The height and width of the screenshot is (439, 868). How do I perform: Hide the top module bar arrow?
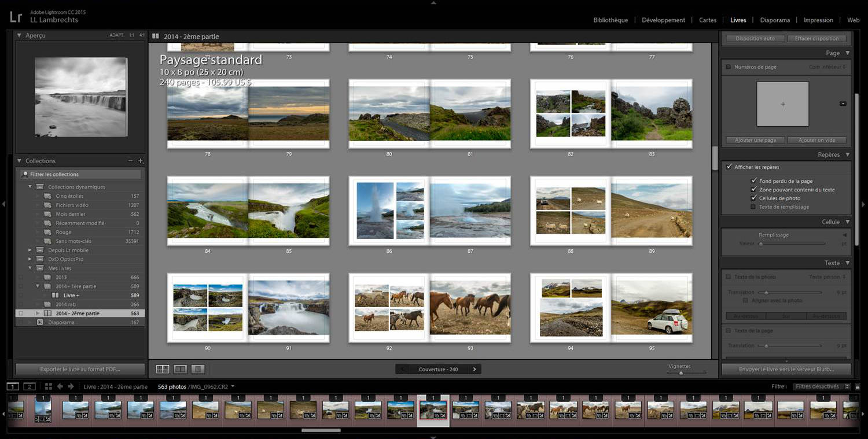pyautogui.click(x=433, y=3)
